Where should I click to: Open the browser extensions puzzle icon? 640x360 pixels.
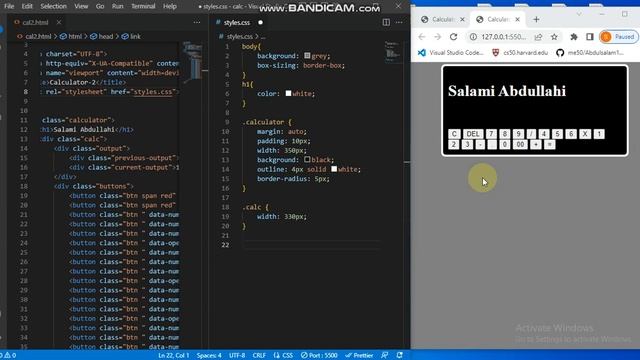(574, 37)
